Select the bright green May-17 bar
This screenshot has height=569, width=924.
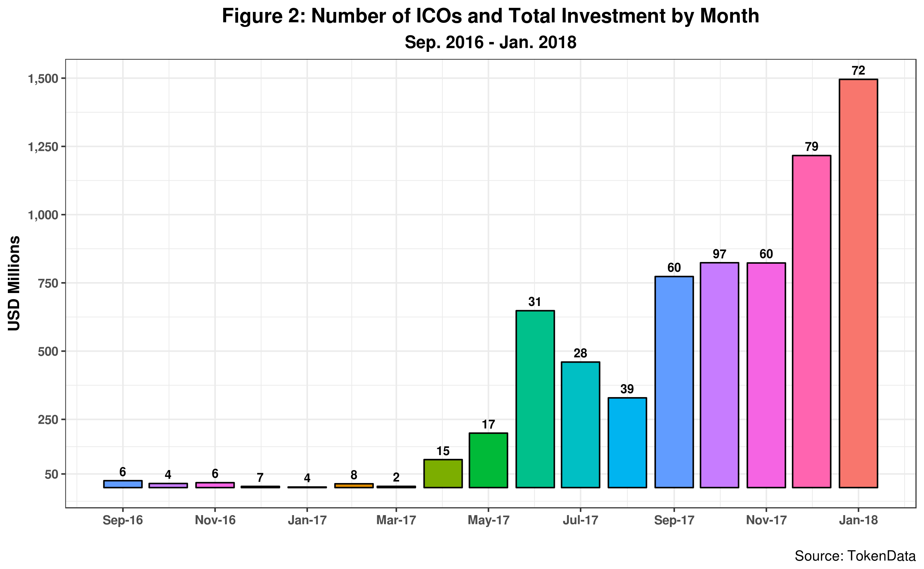pyautogui.click(x=488, y=460)
